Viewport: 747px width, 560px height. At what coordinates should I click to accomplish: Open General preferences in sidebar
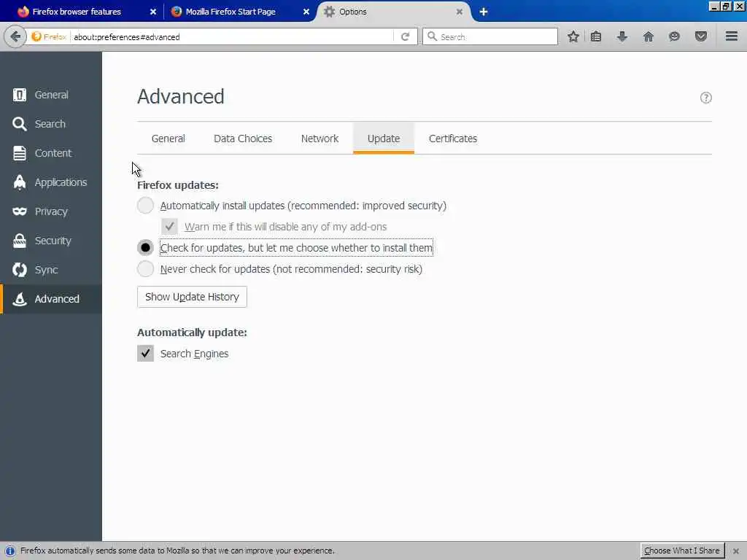tap(51, 95)
